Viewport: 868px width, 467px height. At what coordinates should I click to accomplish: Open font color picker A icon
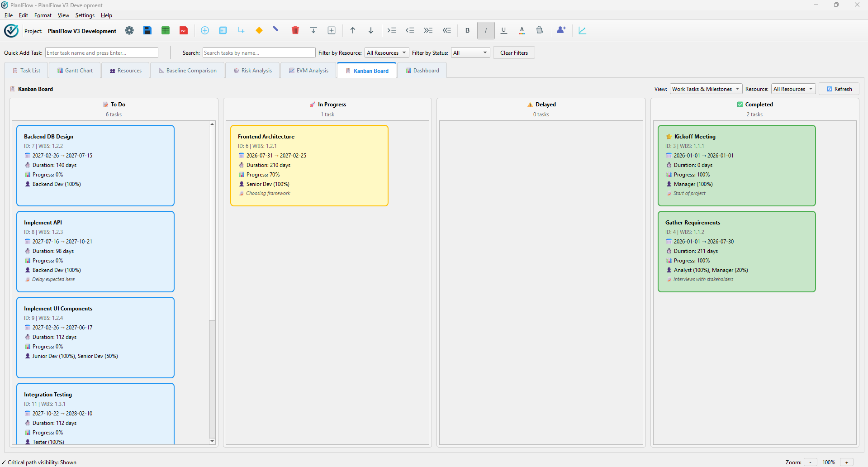[x=522, y=30]
